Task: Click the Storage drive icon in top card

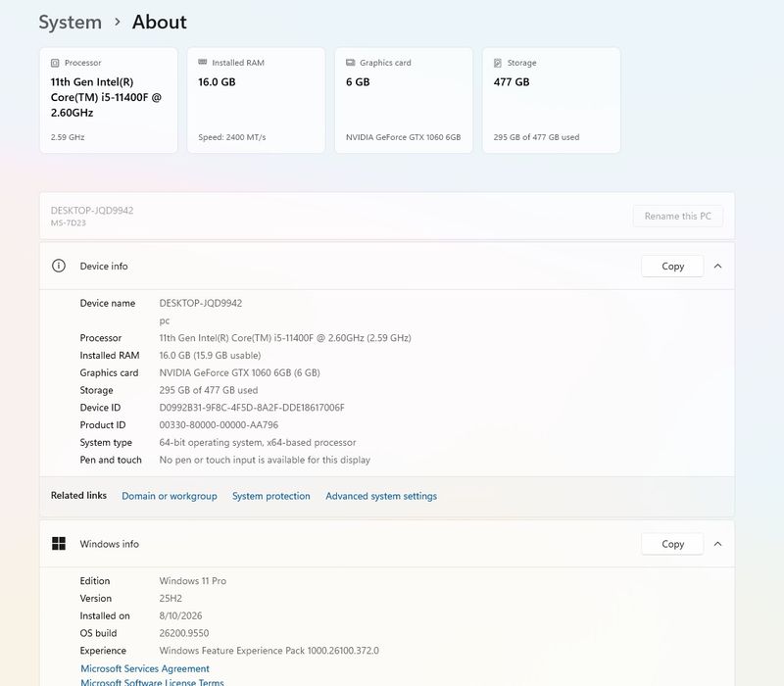Action: click(498, 63)
